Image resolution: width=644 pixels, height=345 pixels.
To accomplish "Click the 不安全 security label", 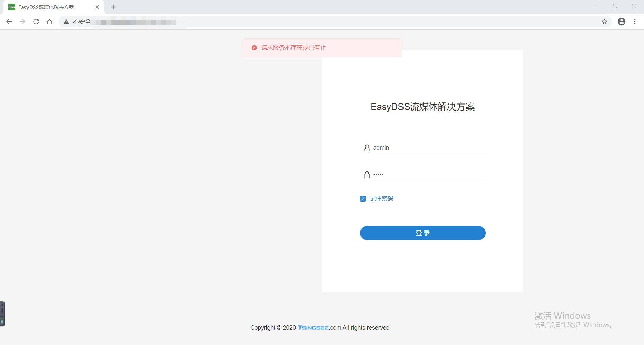I will coord(82,22).
